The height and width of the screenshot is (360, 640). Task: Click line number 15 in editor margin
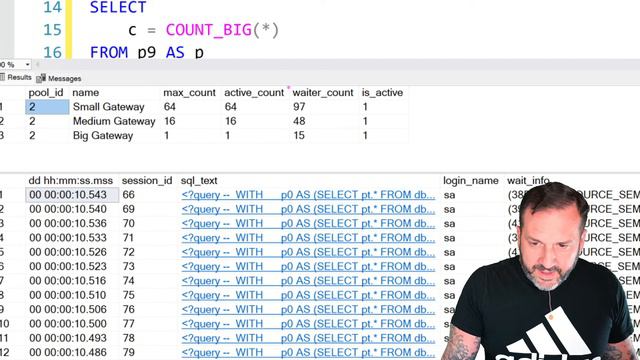click(52, 30)
